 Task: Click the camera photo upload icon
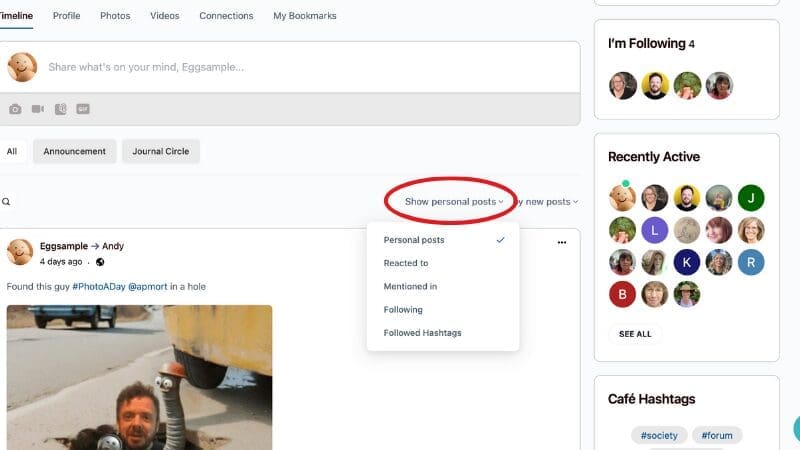[15, 109]
